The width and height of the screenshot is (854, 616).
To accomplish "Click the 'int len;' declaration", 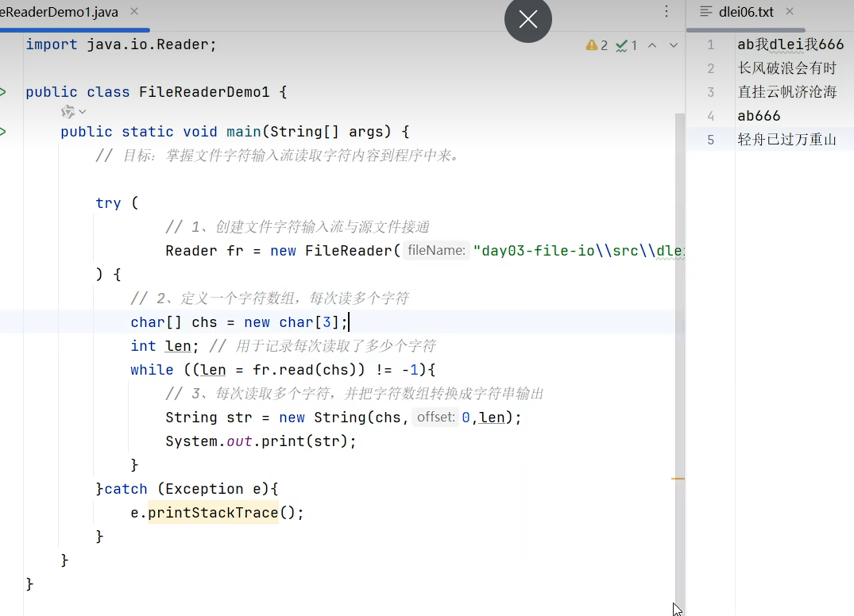I will [164, 346].
